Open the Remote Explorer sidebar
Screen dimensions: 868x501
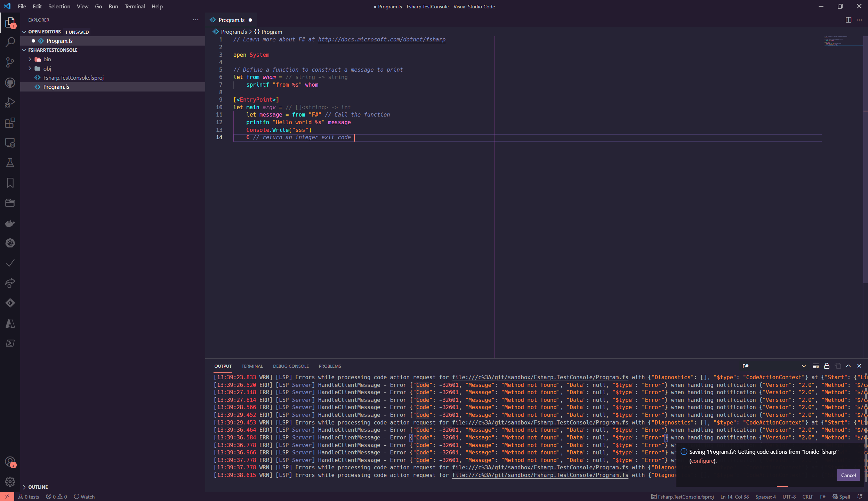pos(10,143)
